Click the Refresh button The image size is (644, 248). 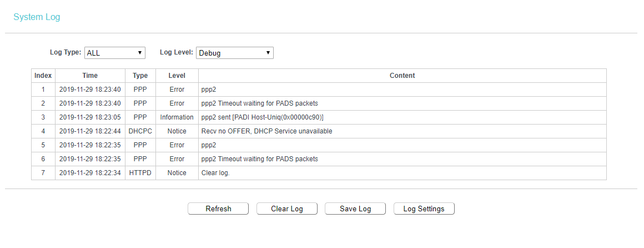click(218, 209)
